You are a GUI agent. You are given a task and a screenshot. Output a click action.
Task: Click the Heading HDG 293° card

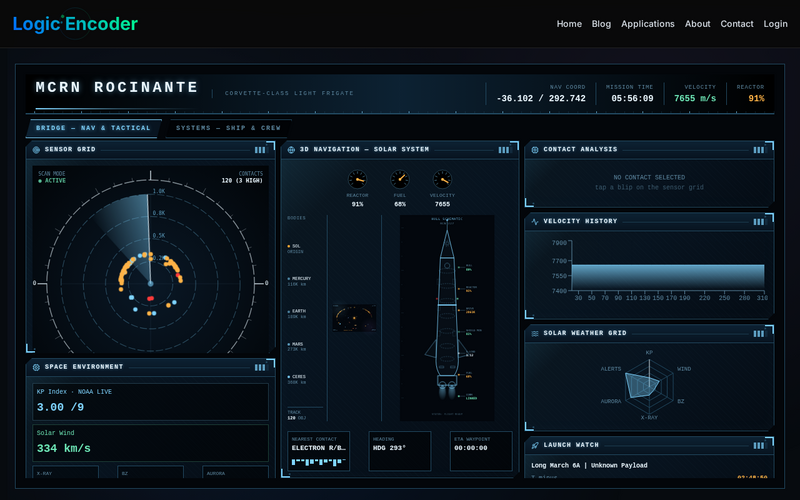[x=399, y=451]
